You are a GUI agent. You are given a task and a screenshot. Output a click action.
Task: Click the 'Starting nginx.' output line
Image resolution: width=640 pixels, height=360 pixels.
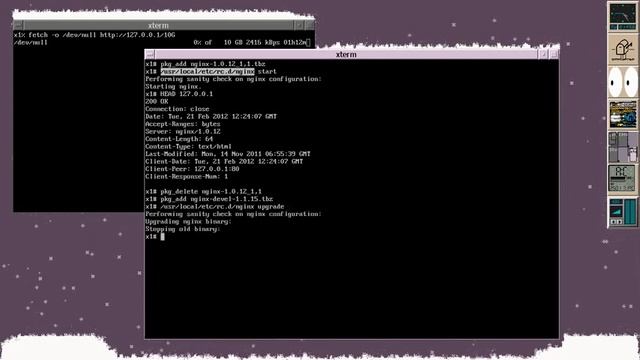pyautogui.click(x=173, y=87)
